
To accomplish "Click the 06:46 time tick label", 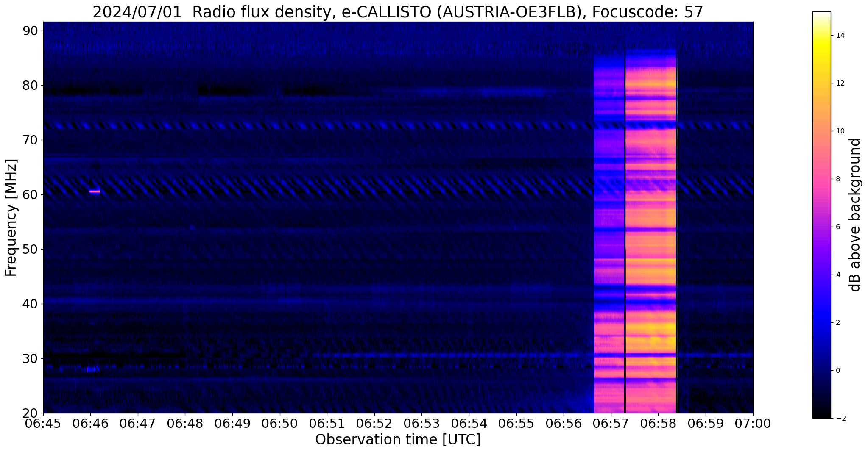I will pyautogui.click(x=90, y=423).
